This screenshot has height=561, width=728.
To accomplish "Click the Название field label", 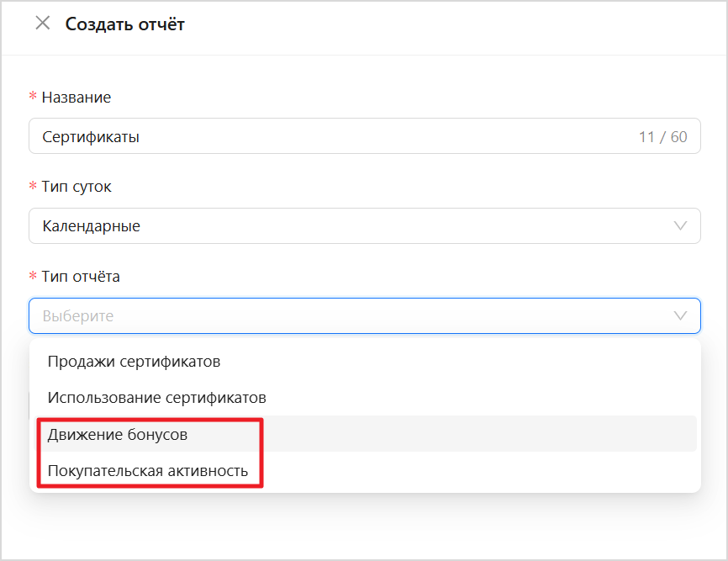I will pos(76,98).
